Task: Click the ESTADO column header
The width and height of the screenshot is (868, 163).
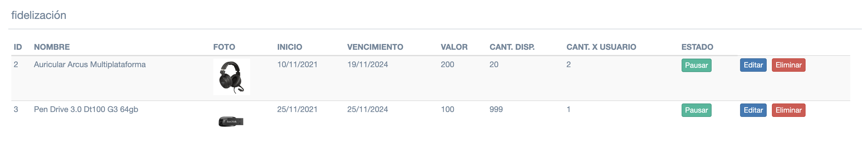Action: click(x=697, y=47)
